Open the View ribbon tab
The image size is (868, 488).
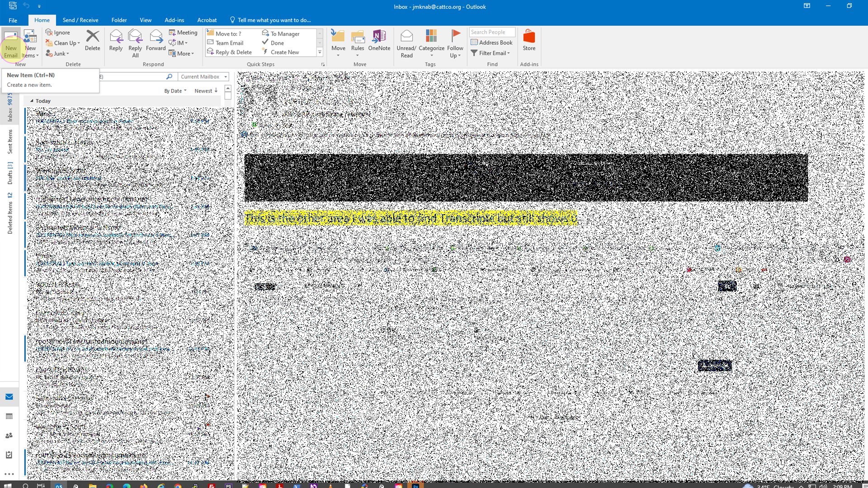[x=145, y=20]
